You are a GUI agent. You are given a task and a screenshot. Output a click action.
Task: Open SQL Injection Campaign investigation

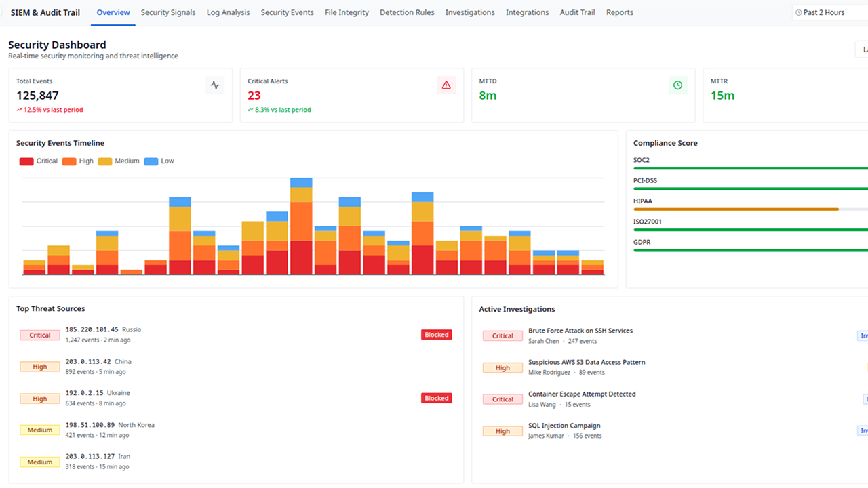click(564, 426)
